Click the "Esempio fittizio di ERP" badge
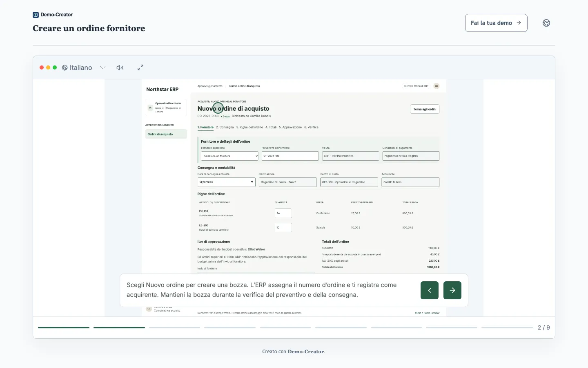588x368 pixels. coord(416,86)
